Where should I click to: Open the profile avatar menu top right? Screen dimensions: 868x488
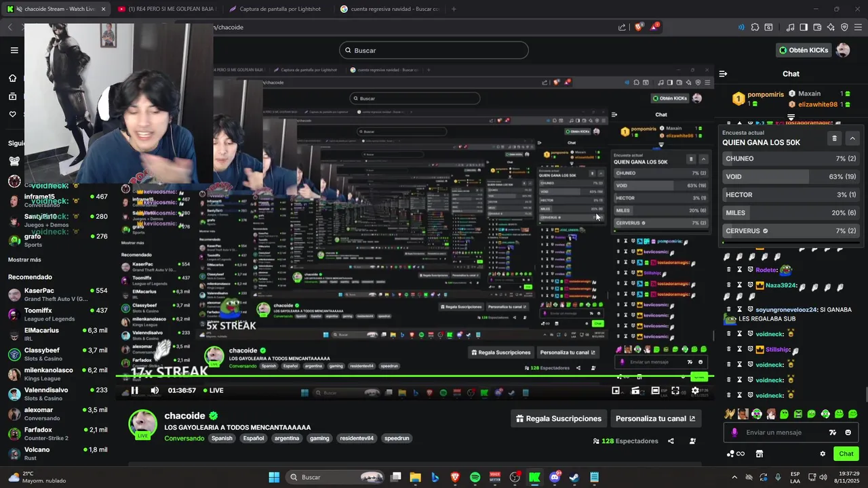(x=843, y=50)
